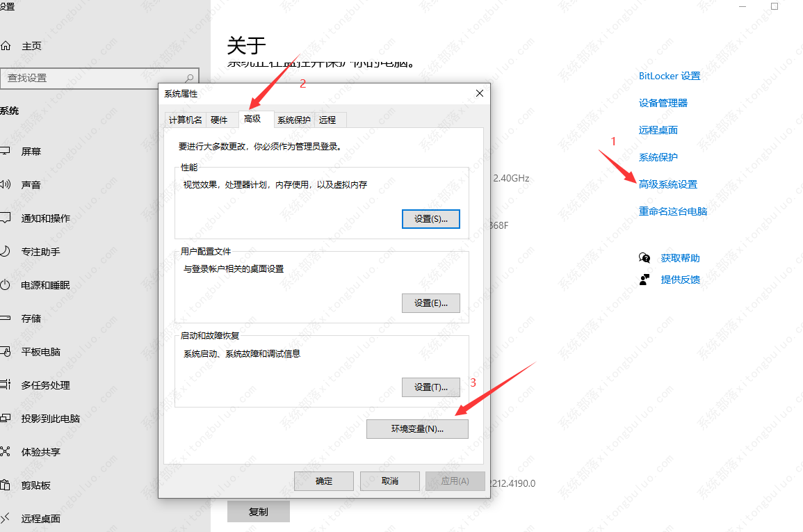The height and width of the screenshot is (532, 803).
Task: Click the 环境变量(N) button
Action: [417, 429]
